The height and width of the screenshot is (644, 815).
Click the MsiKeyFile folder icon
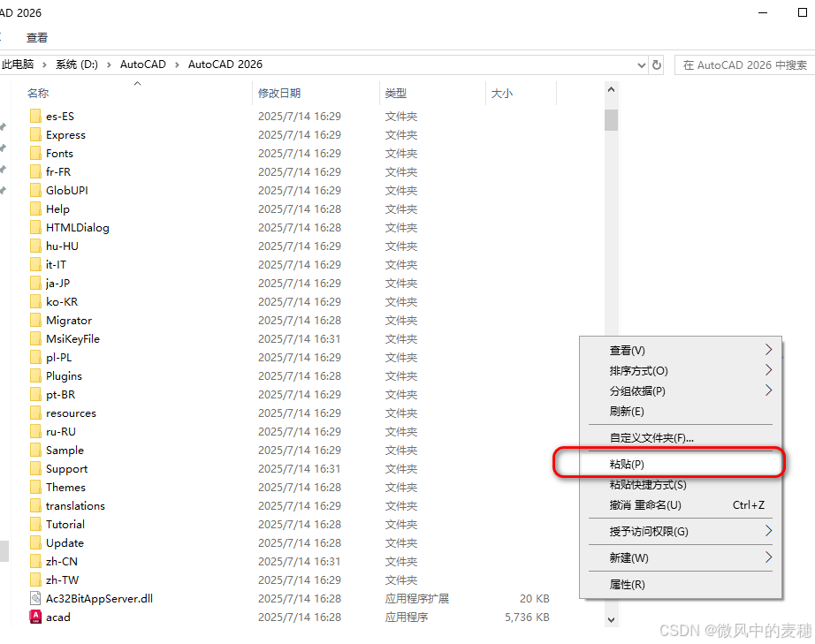click(35, 338)
